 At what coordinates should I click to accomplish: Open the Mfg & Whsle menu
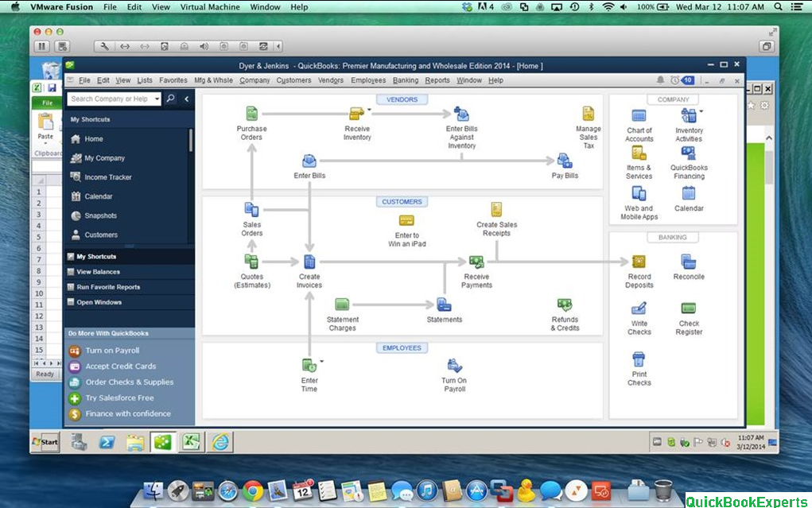pos(213,80)
